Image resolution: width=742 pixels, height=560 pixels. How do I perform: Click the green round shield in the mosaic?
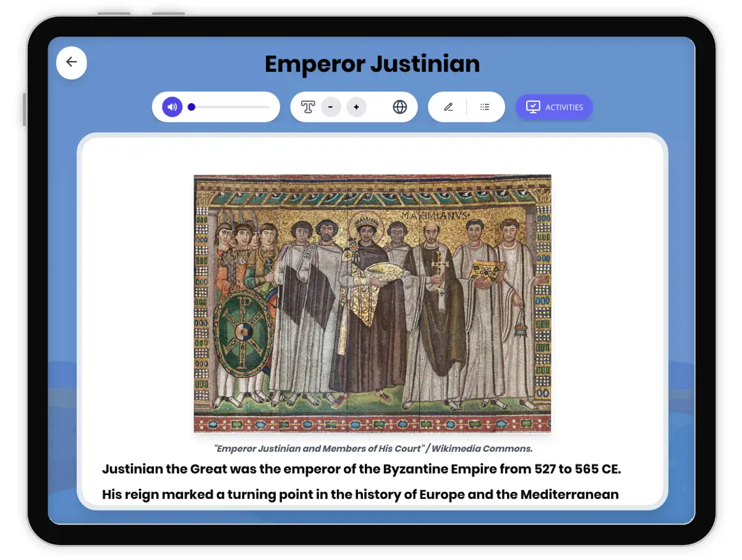coord(242,333)
